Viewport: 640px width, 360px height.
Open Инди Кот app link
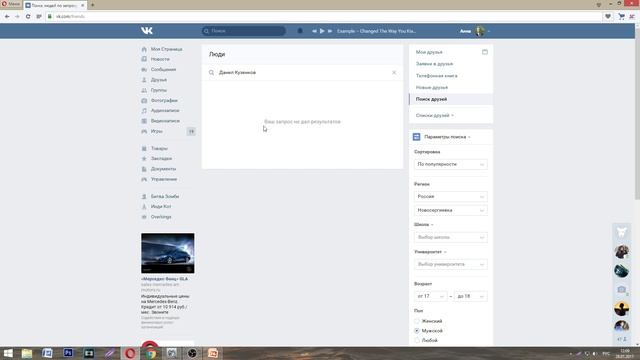(161, 207)
